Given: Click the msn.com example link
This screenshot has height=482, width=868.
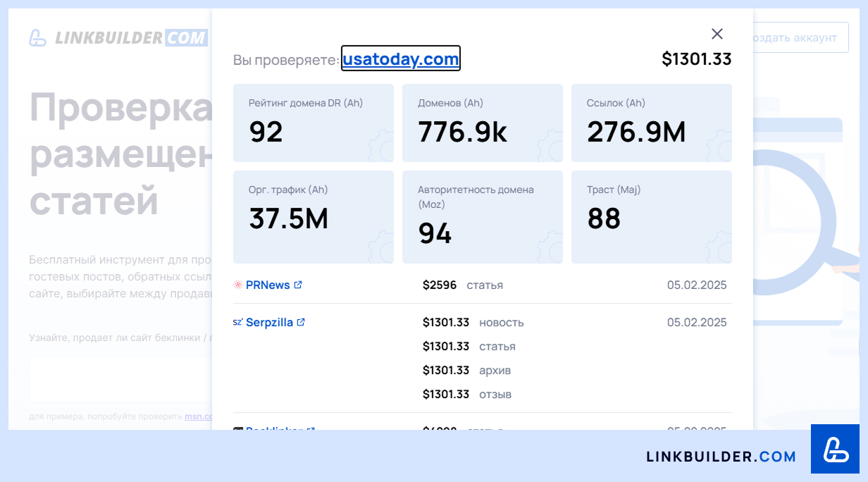Looking at the screenshot, I should 199,416.
